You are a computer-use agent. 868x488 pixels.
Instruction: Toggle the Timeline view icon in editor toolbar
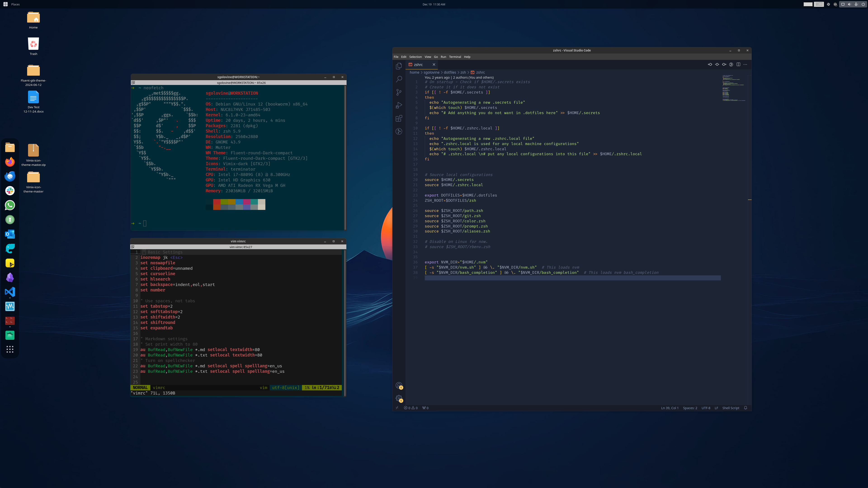(x=731, y=64)
